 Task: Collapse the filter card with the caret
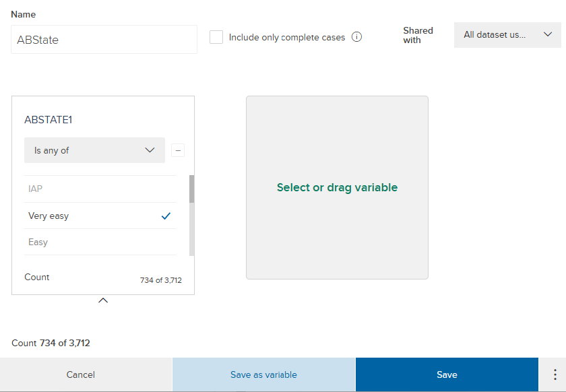(x=103, y=300)
